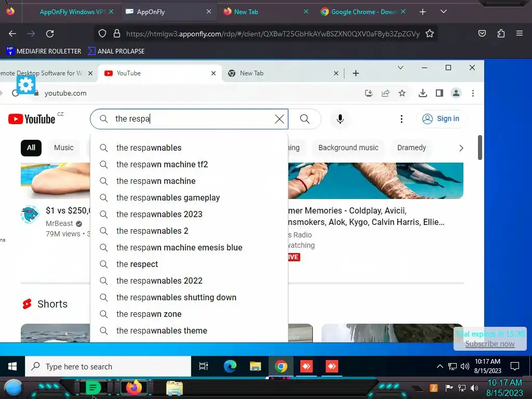Add a new Chrome tab
Screen dimensions: 532x399
click(355, 73)
